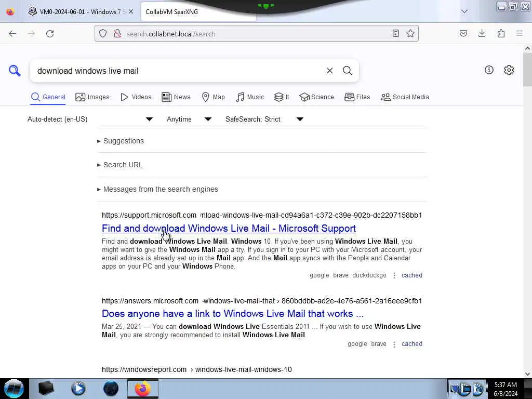This screenshot has height=399, width=532.
Task: Switch to Files category
Action: (357, 97)
